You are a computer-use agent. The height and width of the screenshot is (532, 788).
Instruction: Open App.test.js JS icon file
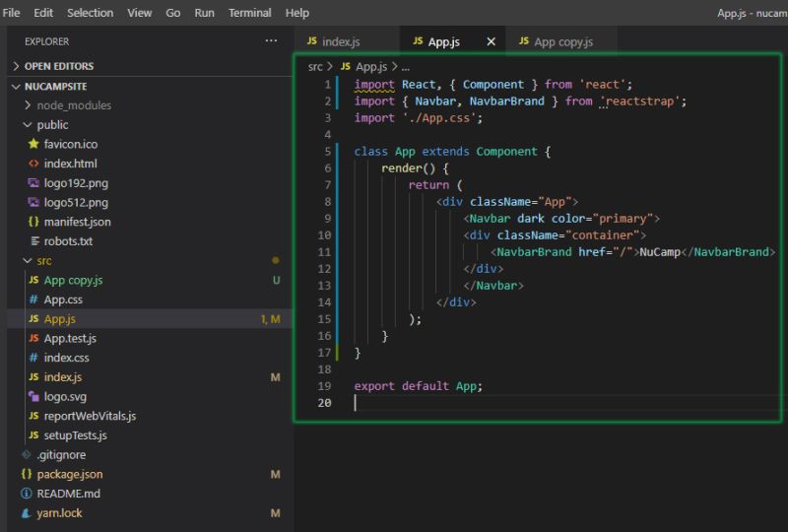tap(33, 338)
